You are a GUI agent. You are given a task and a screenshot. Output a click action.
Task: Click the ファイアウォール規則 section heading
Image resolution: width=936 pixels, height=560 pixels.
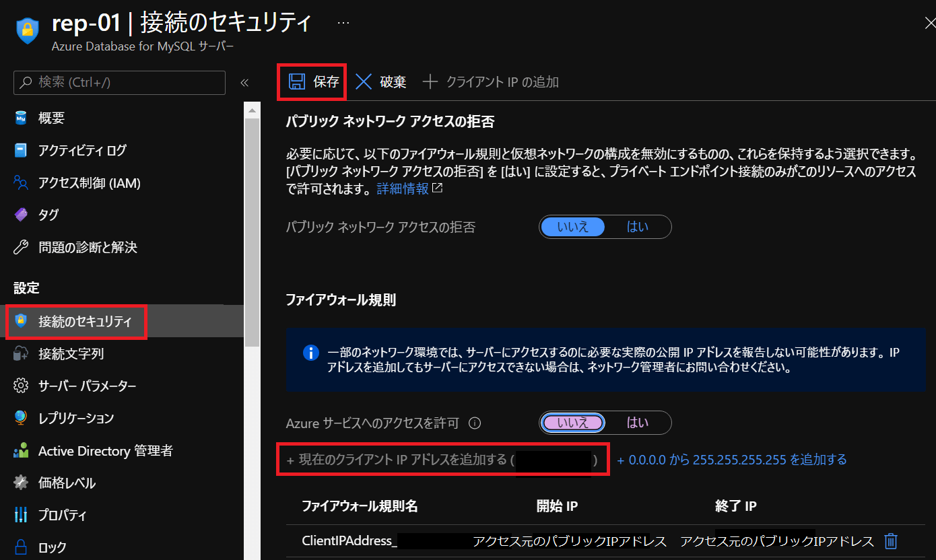[x=341, y=300]
